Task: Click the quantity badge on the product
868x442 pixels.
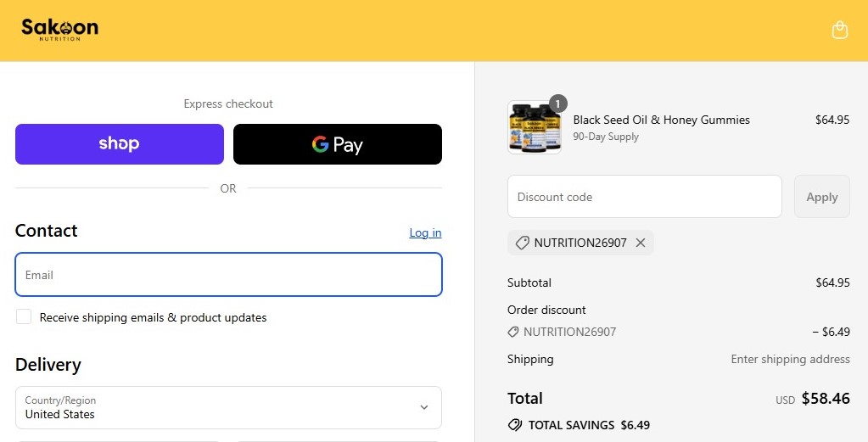Action: pyautogui.click(x=557, y=104)
